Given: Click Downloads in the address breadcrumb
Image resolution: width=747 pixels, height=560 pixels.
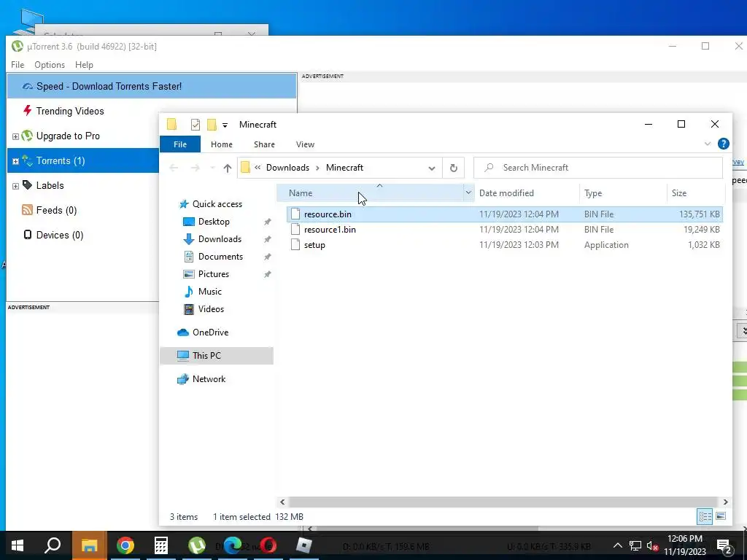Looking at the screenshot, I should (287, 168).
